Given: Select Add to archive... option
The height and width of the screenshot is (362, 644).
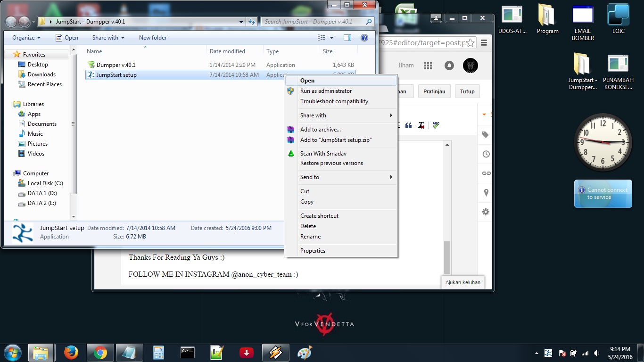Looking at the screenshot, I should point(341,130).
